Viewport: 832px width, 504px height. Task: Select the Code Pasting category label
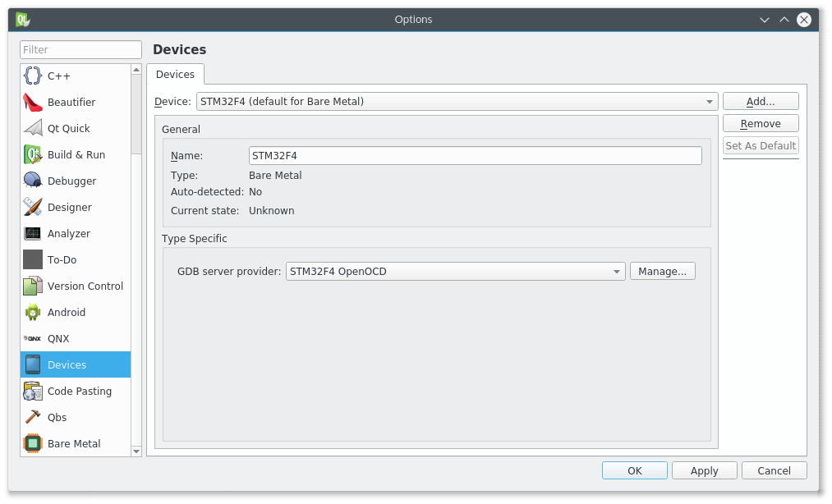[80, 391]
